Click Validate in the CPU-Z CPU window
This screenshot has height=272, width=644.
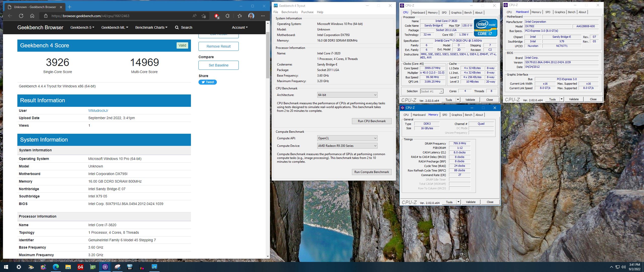click(470, 100)
